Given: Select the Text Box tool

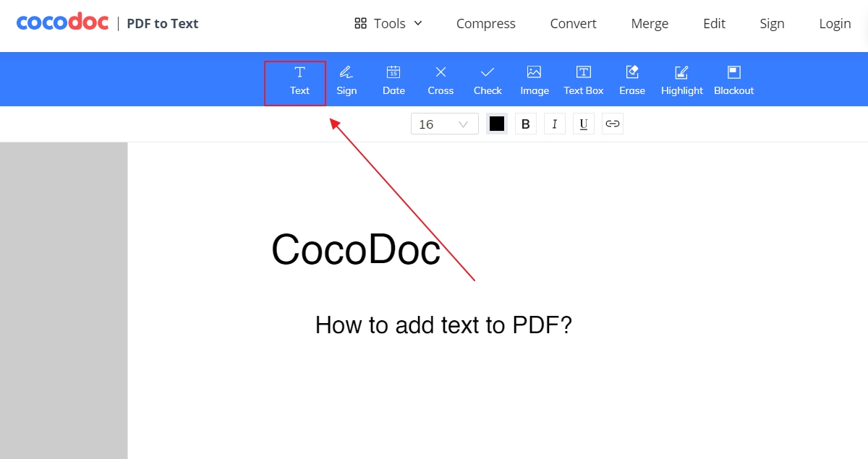Looking at the screenshot, I should pyautogui.click(x=584, y=81).
